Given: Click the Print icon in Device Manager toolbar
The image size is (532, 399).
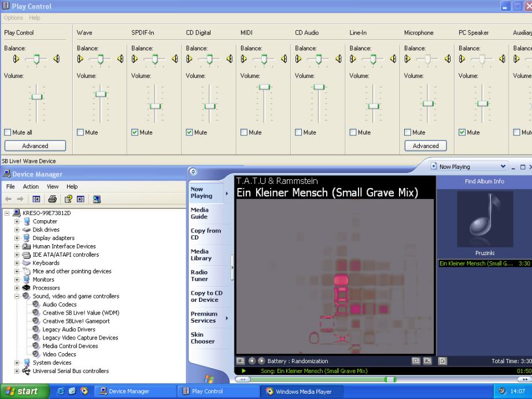Looking at the screenshot, I should pos(53,199).
